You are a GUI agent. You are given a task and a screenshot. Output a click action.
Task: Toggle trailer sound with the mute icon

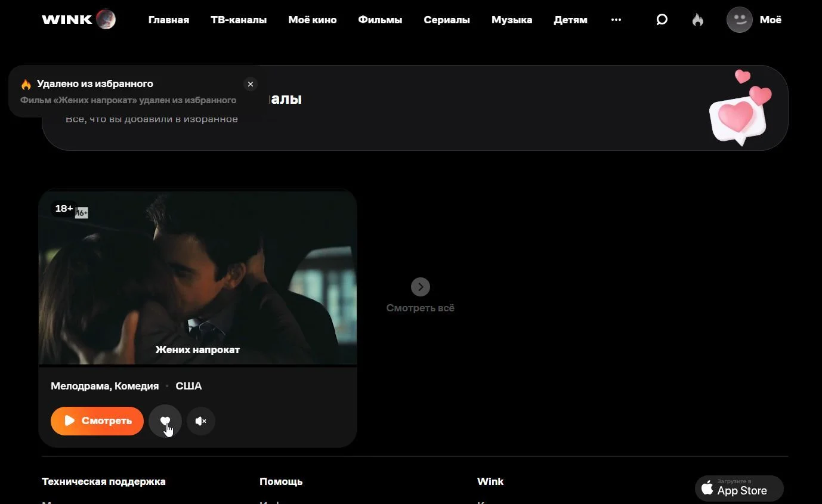[201, 421]
